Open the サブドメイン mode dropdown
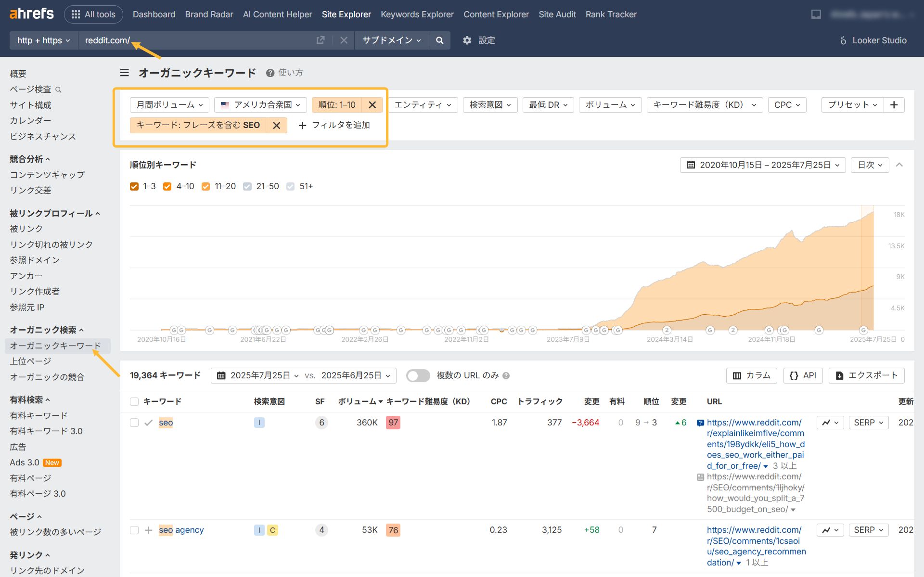 click(391, 40)
